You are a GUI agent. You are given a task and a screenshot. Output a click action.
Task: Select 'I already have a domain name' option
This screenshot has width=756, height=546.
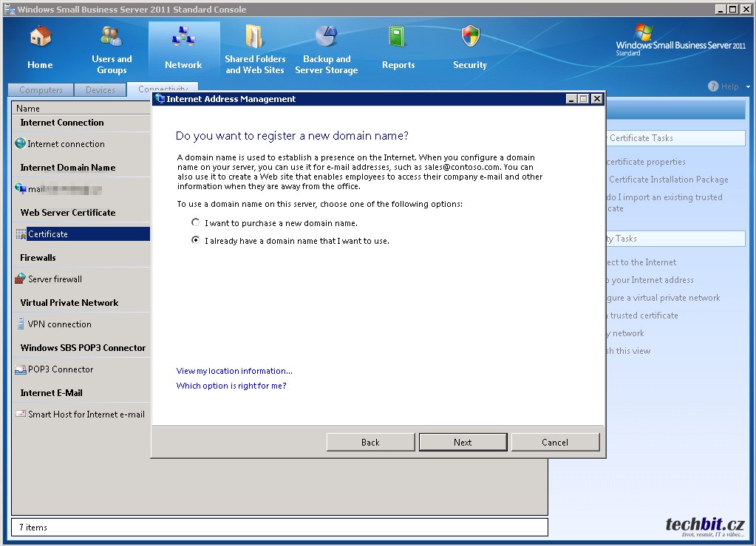[195, 240]
